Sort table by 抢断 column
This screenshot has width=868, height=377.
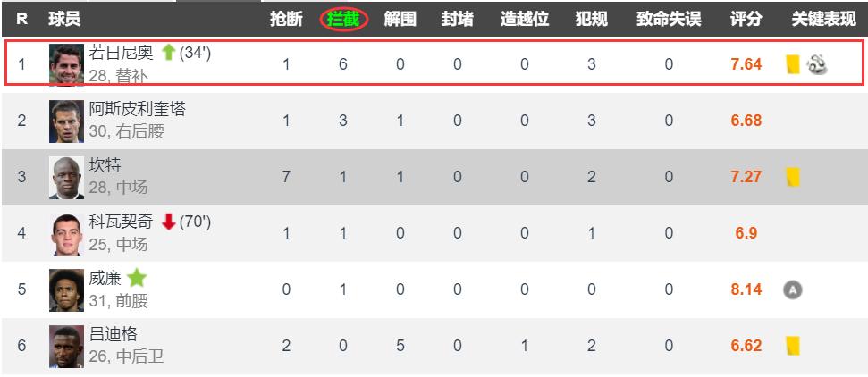(x=286, y=19)
